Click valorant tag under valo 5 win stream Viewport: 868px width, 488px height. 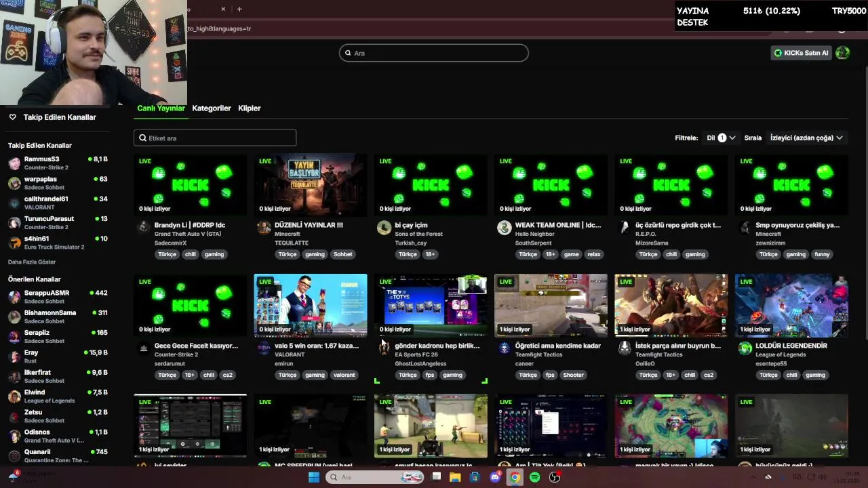[344, 375]
